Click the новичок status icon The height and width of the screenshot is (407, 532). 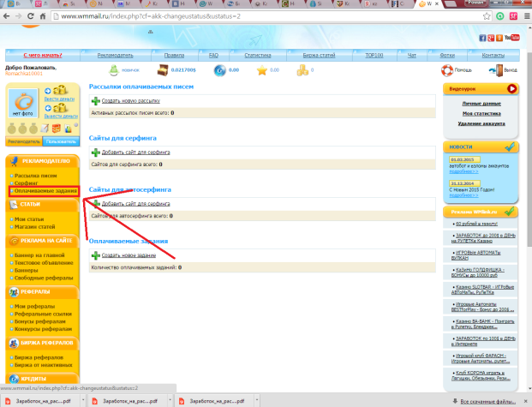[x=114, y=70]
